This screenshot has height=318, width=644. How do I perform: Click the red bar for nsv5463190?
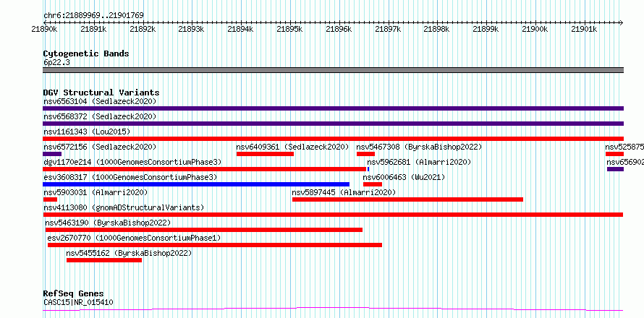point(204,230)
